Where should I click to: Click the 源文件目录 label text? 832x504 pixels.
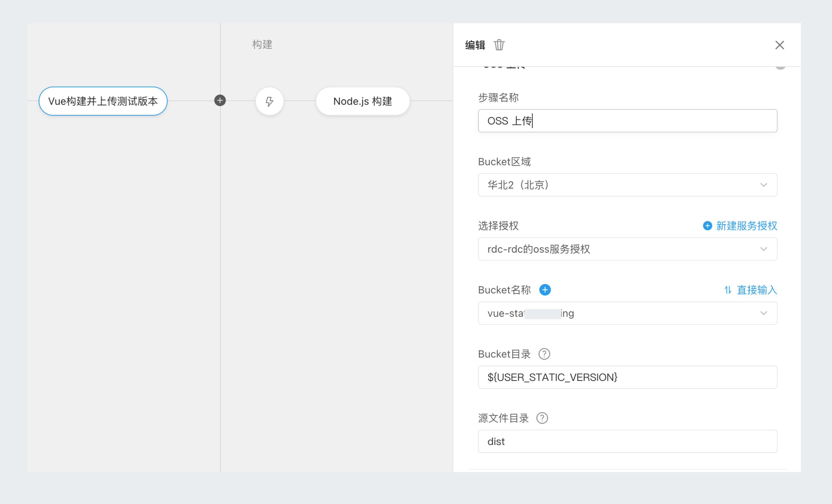coord(503,418)
